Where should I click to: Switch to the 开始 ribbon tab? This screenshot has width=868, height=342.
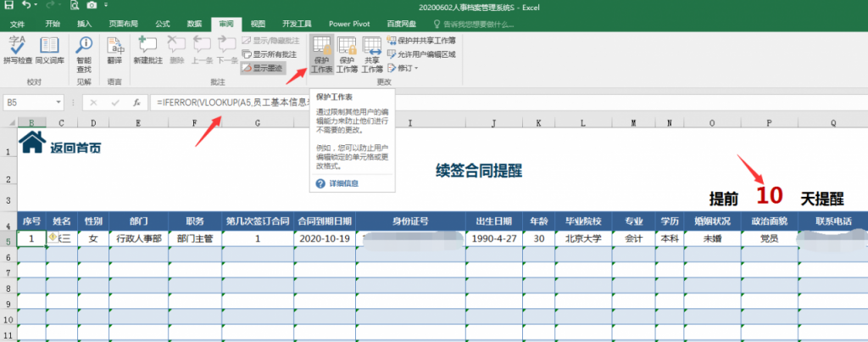[53, 25]
